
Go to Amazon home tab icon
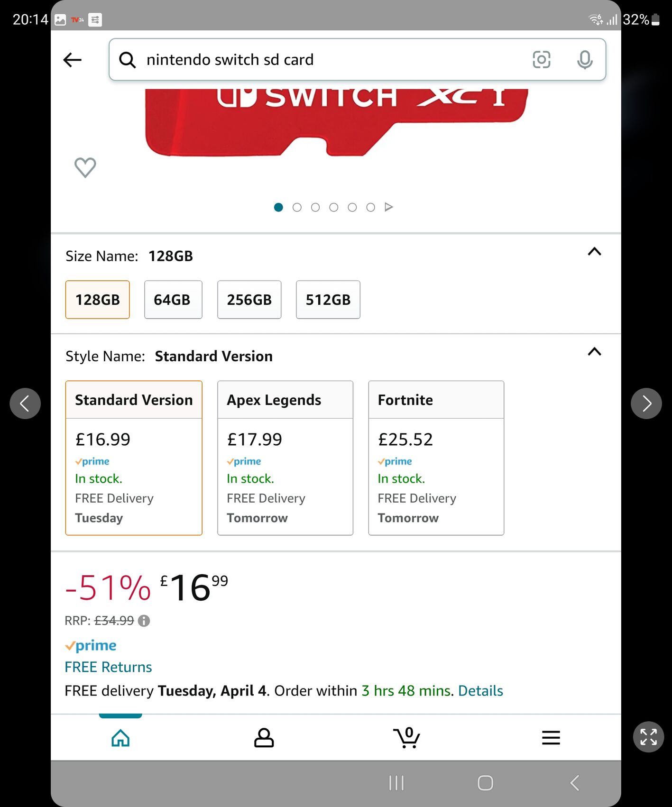[x=120, y=738]
